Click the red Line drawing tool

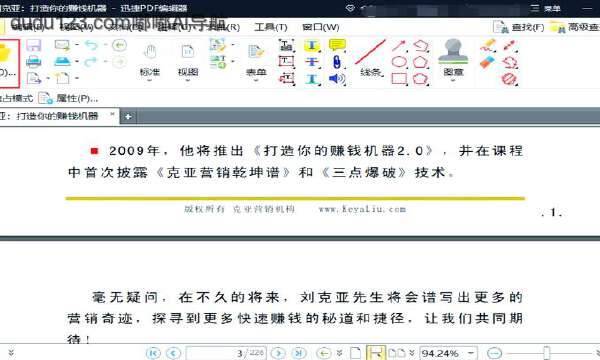click(x=370, y=52)
